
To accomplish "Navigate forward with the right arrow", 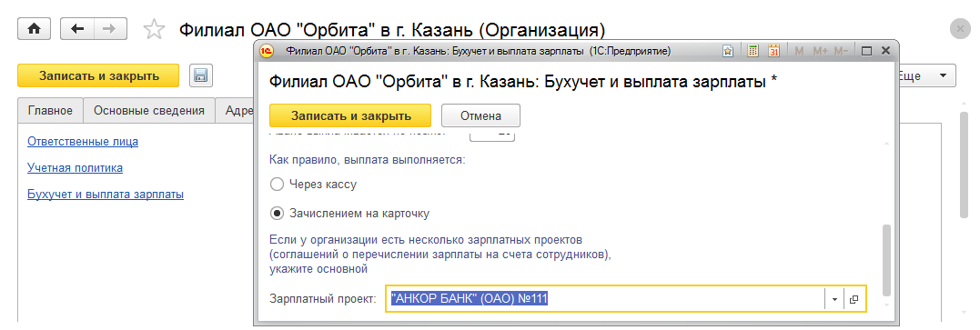I will click(110, 29).
